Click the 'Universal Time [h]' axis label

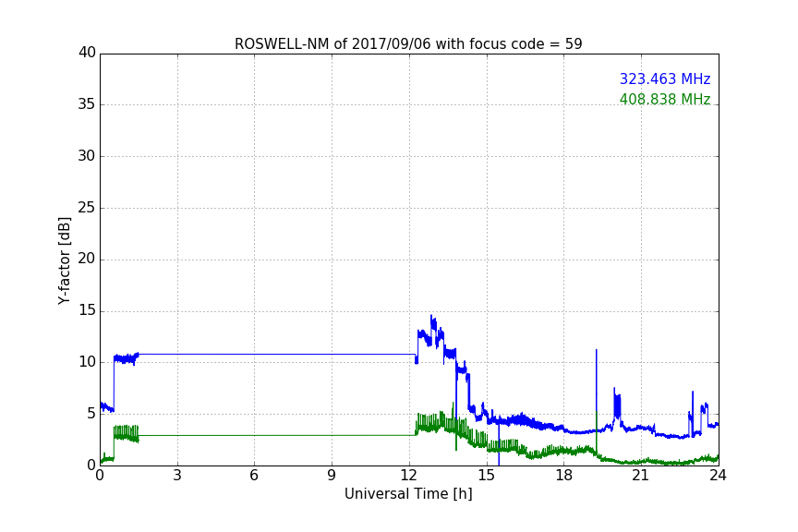pyautogui.click(x=408, y=494)
